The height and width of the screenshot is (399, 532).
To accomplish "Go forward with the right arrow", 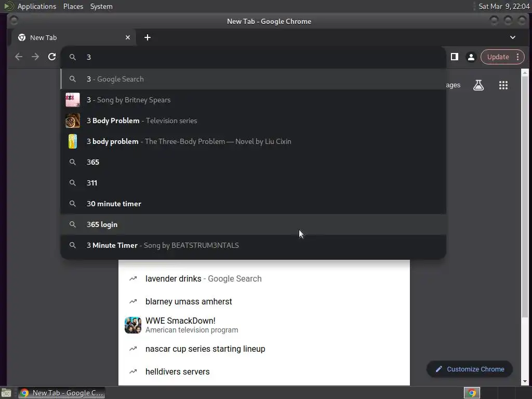I will point(35,57).
